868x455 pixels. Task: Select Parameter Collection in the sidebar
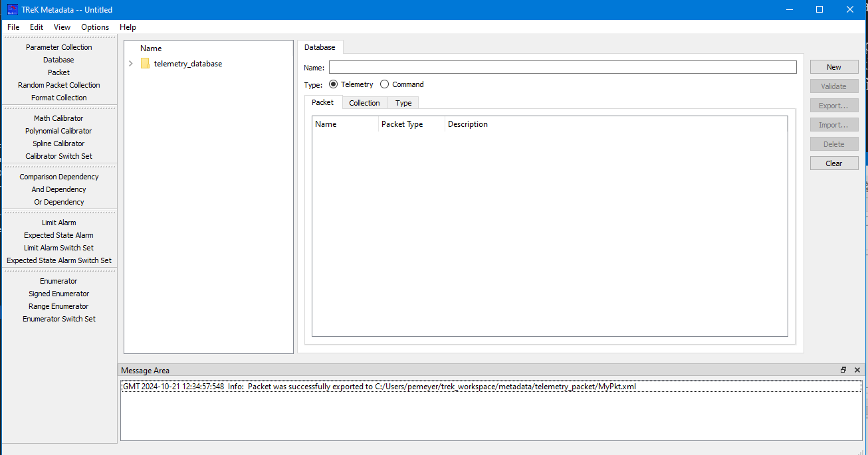(58, 47)
